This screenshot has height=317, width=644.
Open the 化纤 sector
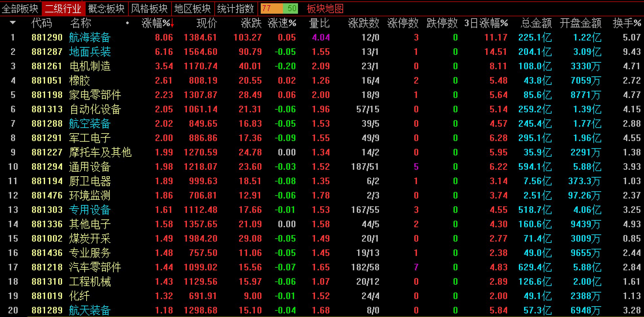79,296
